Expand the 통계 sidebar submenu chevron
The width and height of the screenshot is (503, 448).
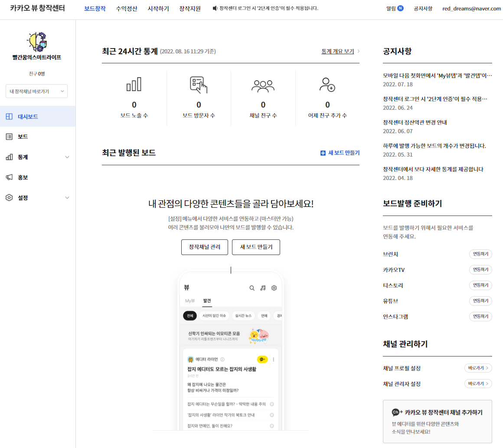click(67, 157)
